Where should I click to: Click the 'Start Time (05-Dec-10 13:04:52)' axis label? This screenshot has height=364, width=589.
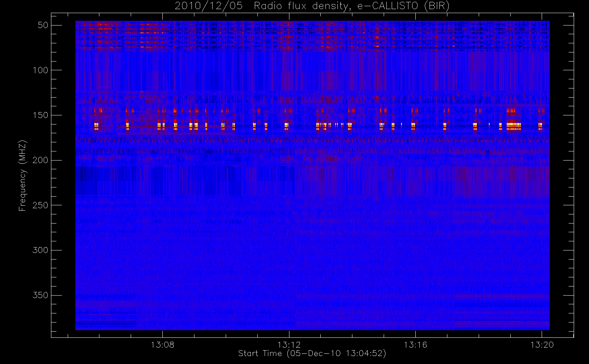click(312, 354)
